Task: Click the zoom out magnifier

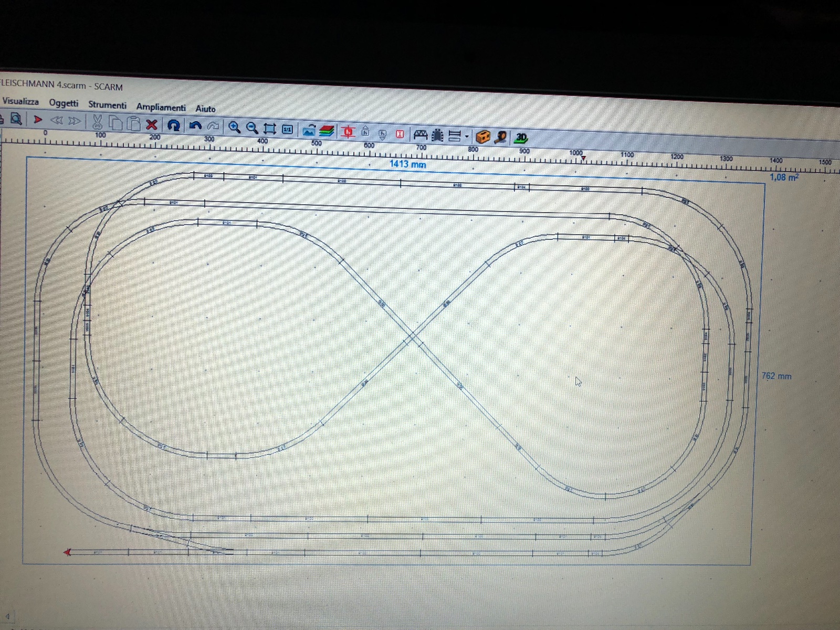Action: tap(252, 128)
